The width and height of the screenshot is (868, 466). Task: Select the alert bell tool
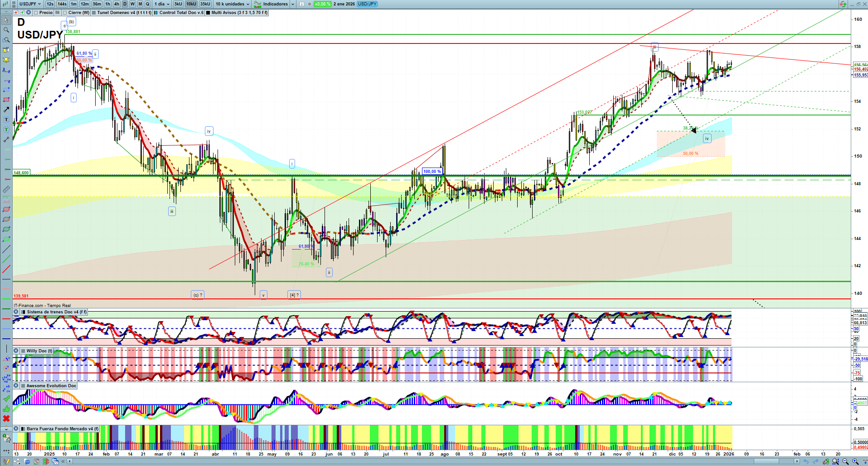pos(6,60)
